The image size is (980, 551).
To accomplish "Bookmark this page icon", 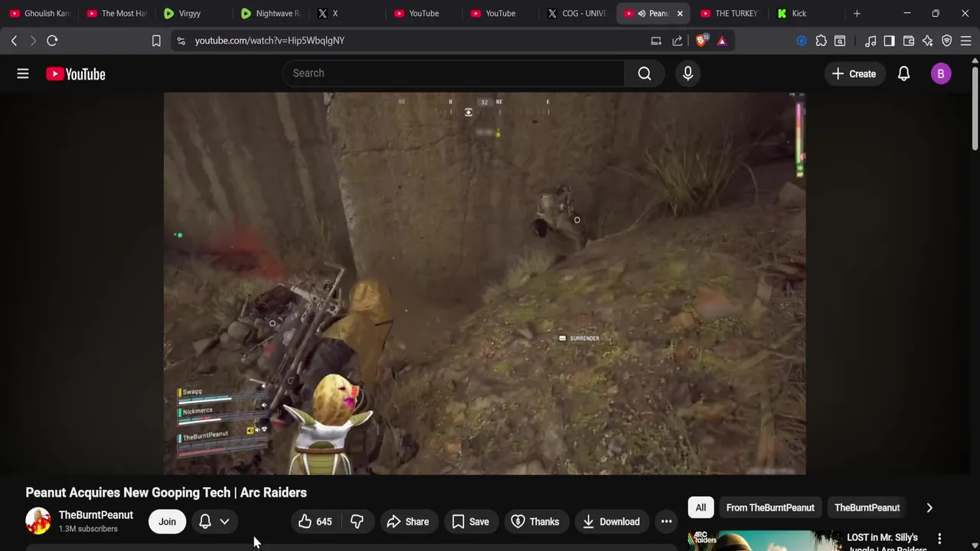I will click(x=156, y=41).
